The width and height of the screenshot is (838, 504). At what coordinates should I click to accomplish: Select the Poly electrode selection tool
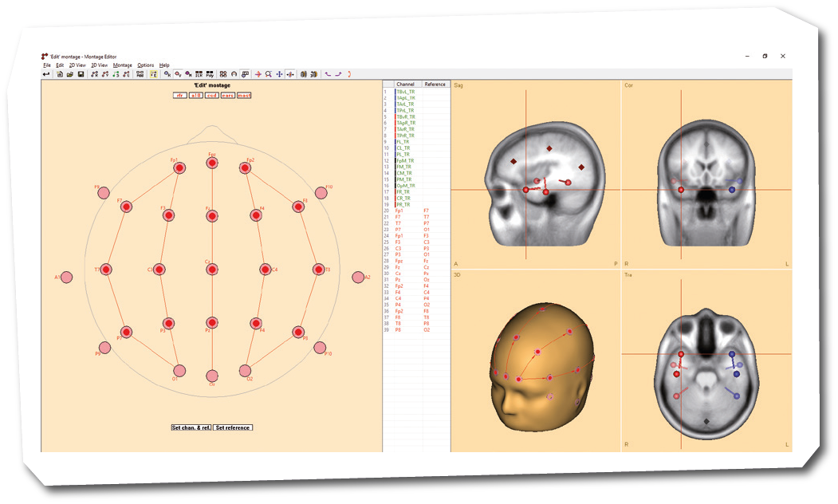(211, 73)
